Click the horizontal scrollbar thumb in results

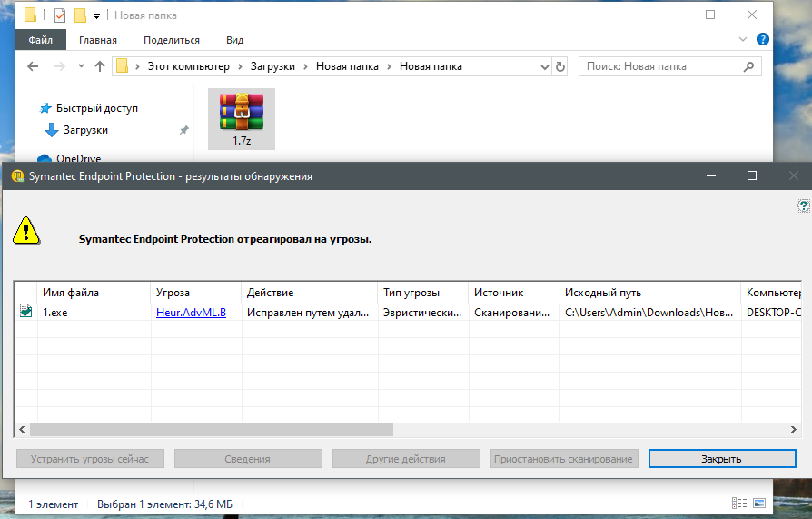click(x=212, y=429)
